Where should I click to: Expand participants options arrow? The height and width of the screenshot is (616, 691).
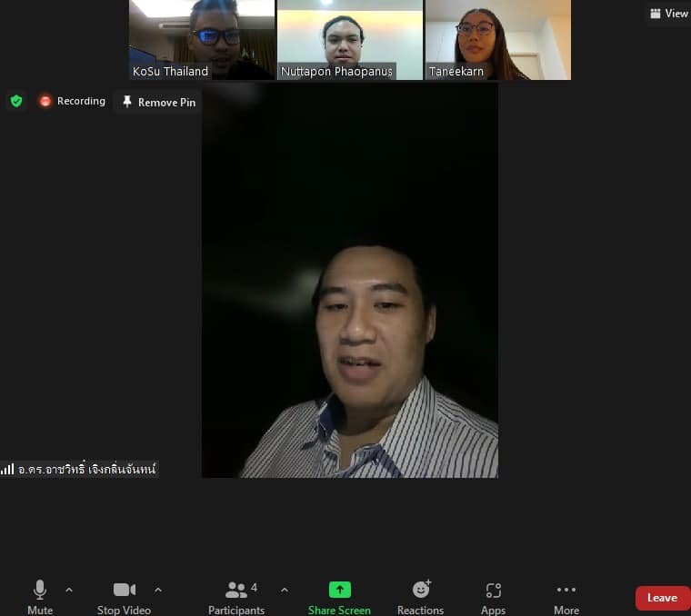pos(285,590)
